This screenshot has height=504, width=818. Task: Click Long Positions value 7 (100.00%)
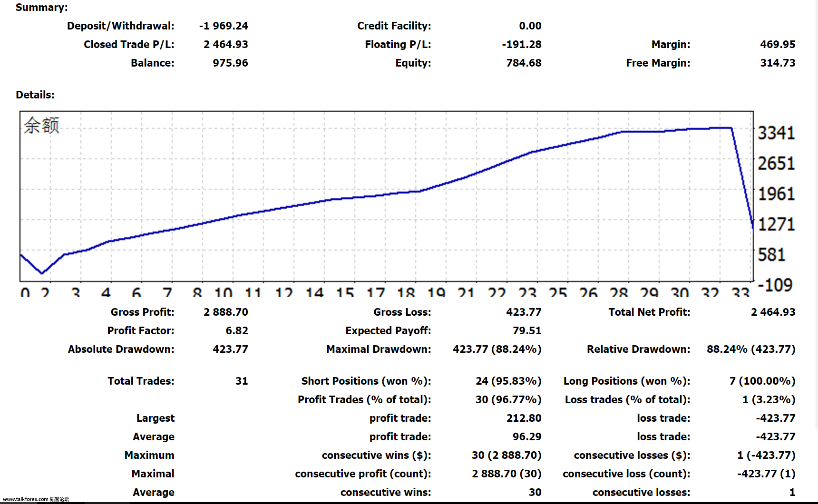(x=762, y=381)
